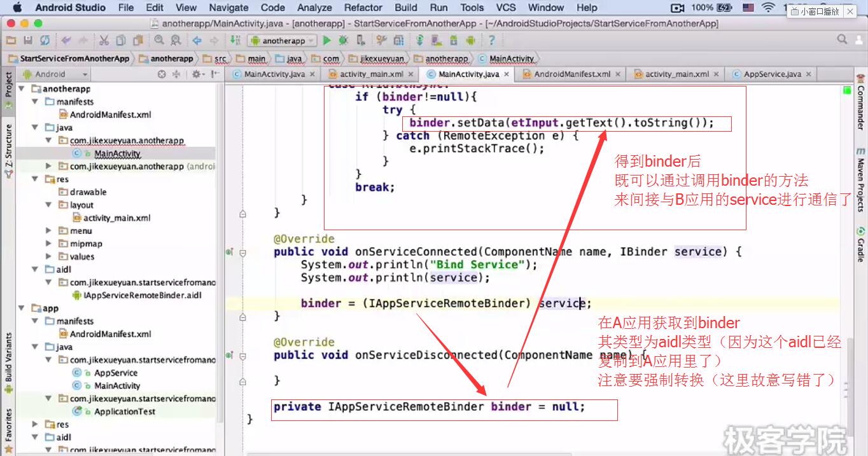The width and height of the screenshot is (868, 456).
Task: Open project panel gear settings icon
Action: [x=196, y=74]
